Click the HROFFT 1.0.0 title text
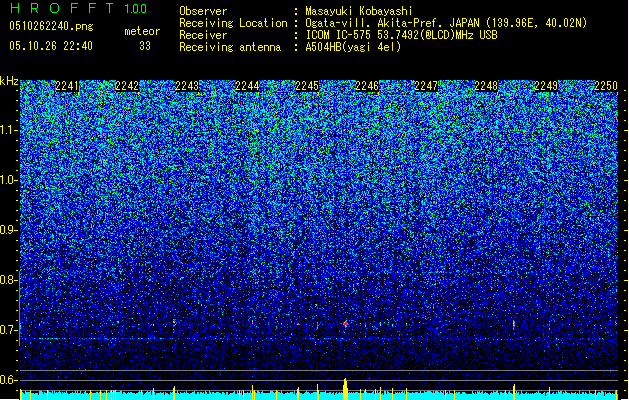 click(x=79, y=8)
